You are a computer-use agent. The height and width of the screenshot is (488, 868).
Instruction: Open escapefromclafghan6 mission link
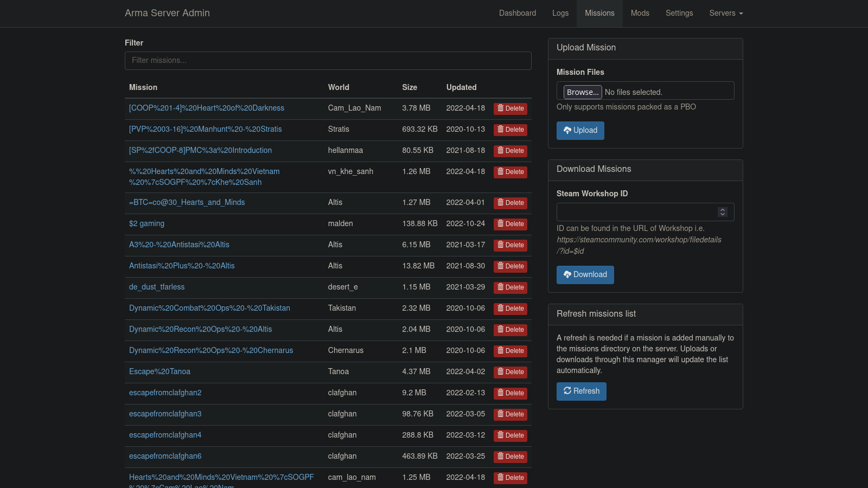(x=165, y=456)
